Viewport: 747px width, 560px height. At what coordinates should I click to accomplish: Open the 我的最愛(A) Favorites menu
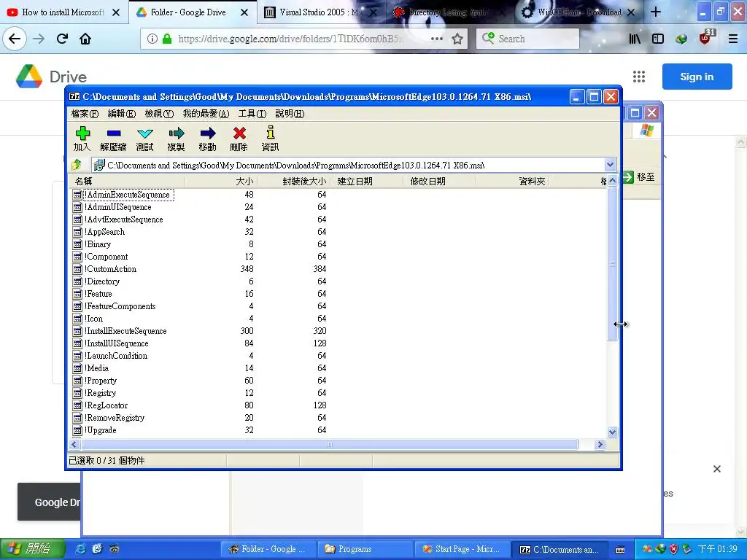pos(206,114)
